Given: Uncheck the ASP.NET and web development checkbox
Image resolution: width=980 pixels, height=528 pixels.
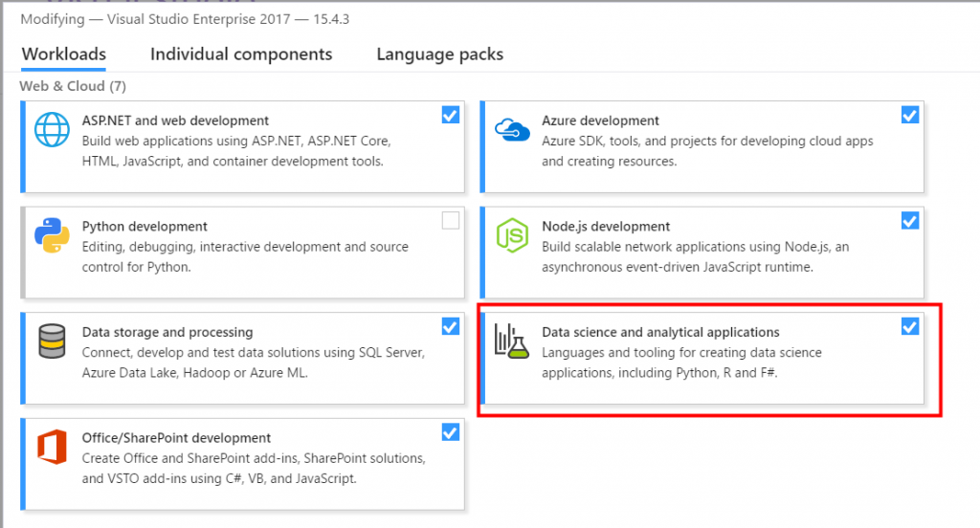Looking at the screenshot, I should (x=451, y=115).
